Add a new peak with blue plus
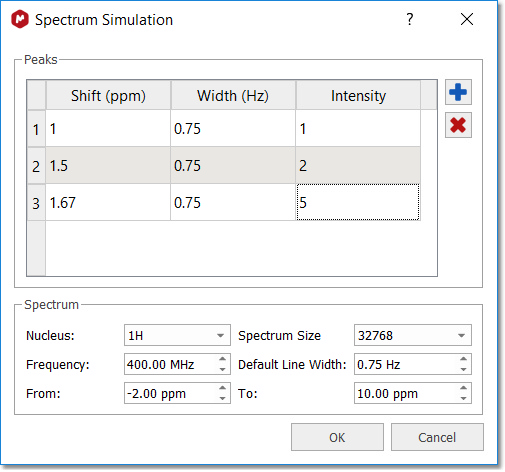Viewport: 505px width, 472px height. (458, 92)
